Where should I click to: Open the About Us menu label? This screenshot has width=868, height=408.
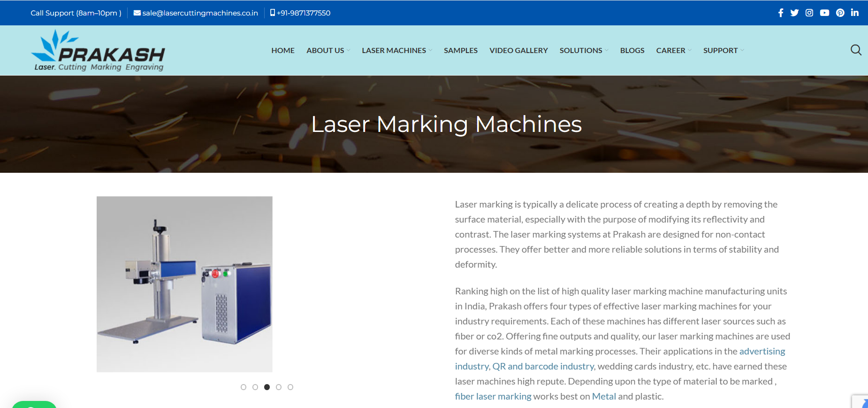coord(325,50)
